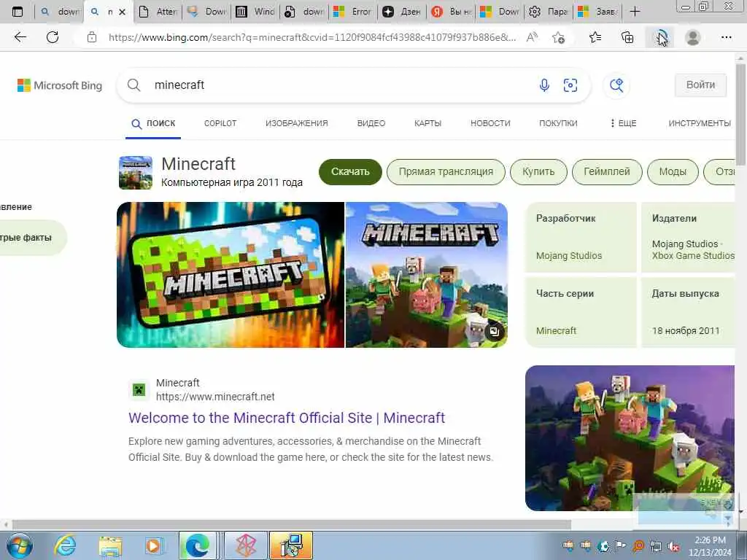Screen dimensions: 747x560
Task: Click Mojang Studios under Разработчик
Action: [x=569, y=256]
